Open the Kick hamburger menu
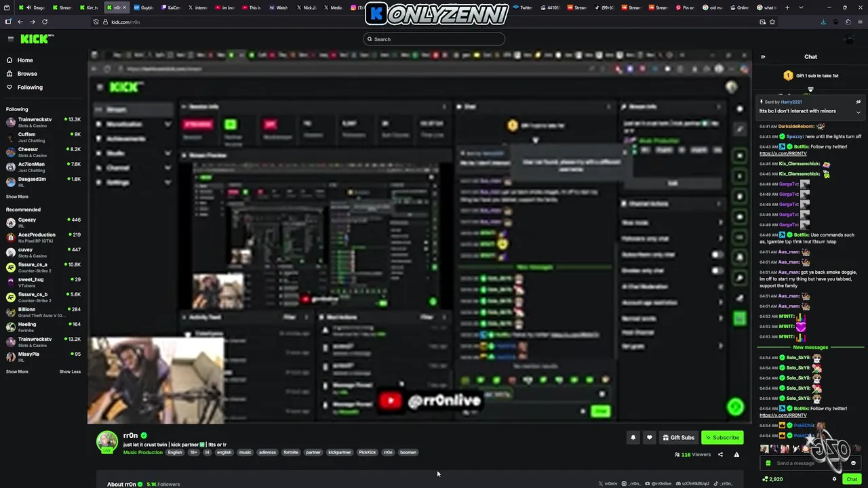This screenshot has height=488, width=868. click(10, 39)
